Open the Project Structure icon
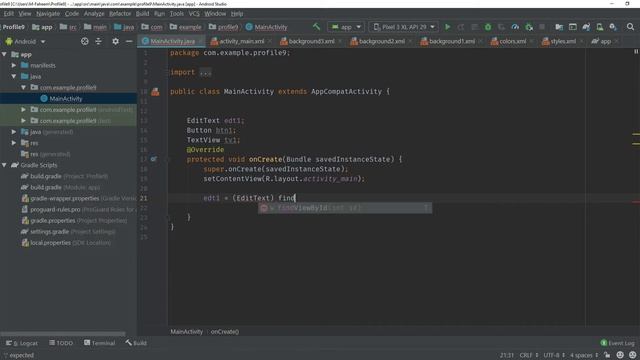Screen dimensions: 640x360 coord(559,27)
